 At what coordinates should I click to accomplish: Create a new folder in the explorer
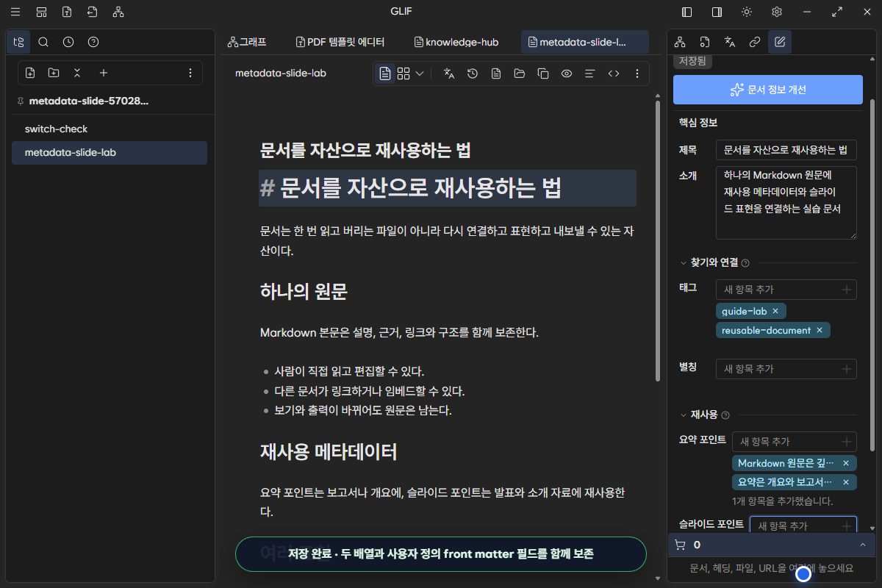[x=54, y=73]
